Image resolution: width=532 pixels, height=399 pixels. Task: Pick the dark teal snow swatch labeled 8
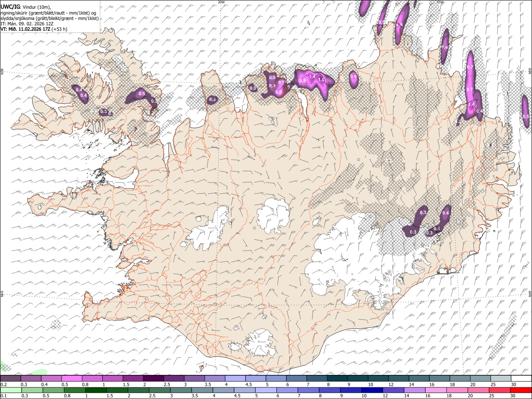pyautogui.click(x=337, y=378)
